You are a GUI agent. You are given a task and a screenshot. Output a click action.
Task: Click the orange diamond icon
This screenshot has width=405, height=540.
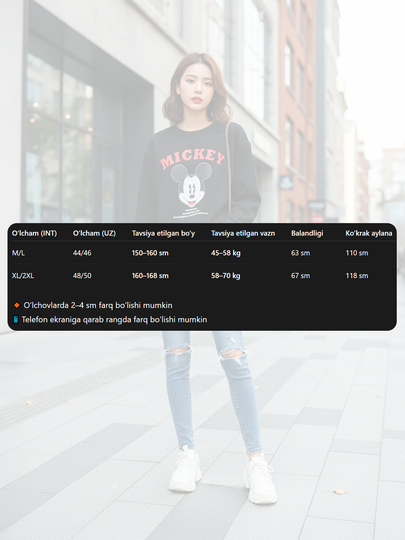(x=16, y=305)
